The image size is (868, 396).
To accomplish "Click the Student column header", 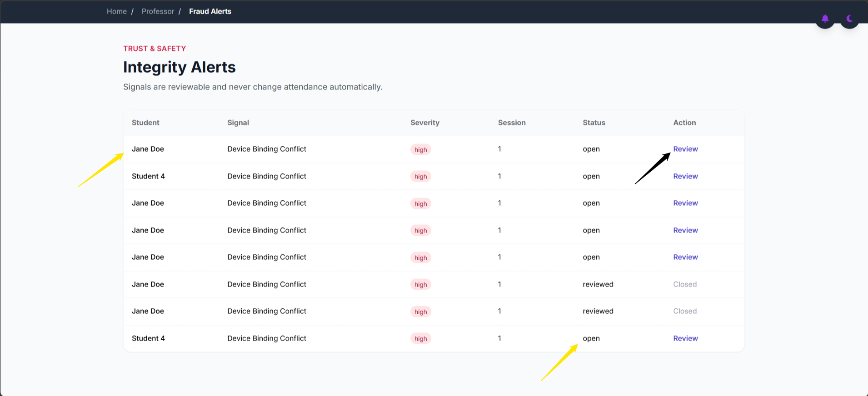I will [145, 123].
